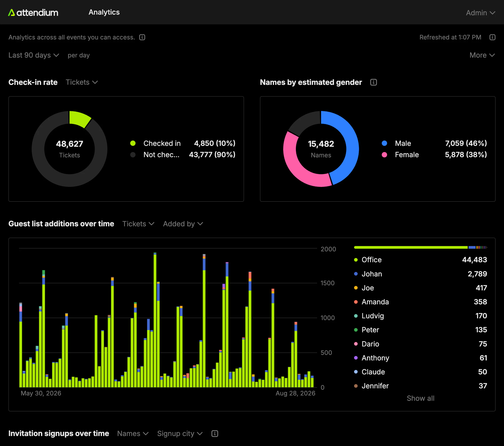Image resolution: width=504 pixels, height=446 pixels.
Task: Open info icon beside analytics description
Action: [142, 37]
